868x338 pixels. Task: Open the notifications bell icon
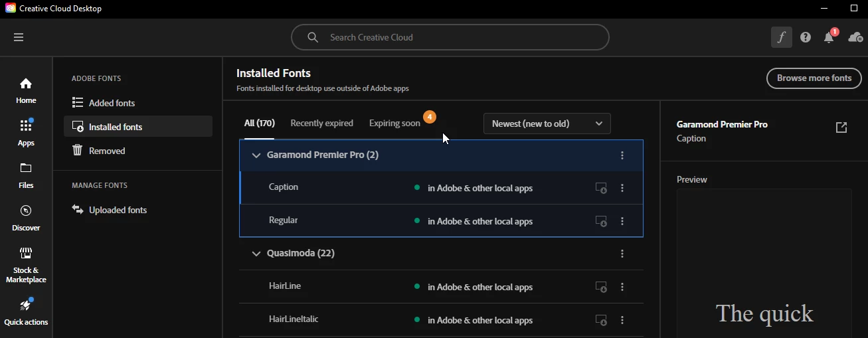coord(829,38)
